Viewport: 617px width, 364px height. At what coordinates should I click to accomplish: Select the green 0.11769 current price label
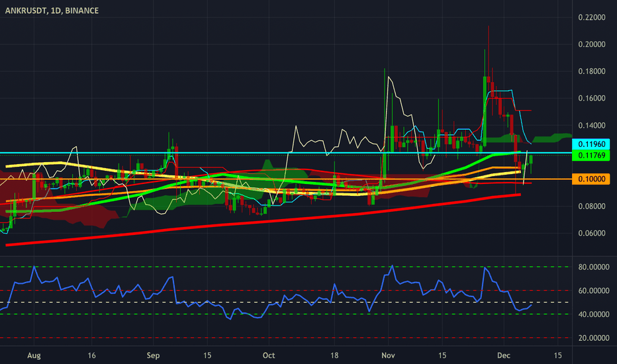point(591,156)
